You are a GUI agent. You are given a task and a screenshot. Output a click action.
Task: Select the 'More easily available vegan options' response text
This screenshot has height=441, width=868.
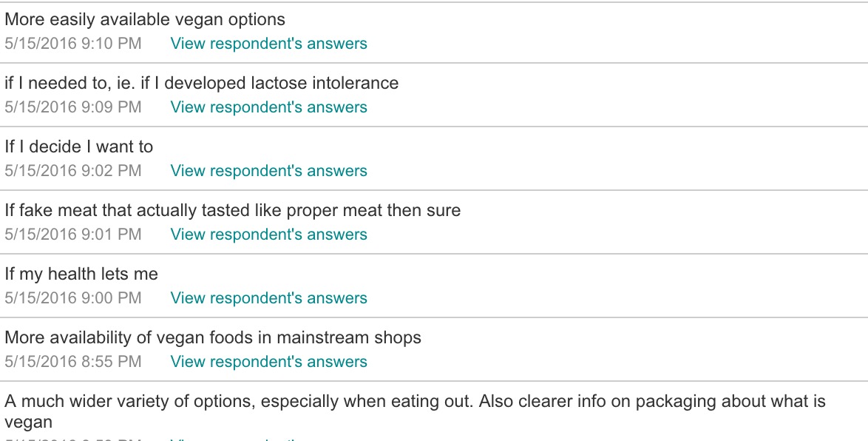click(145, 19)
